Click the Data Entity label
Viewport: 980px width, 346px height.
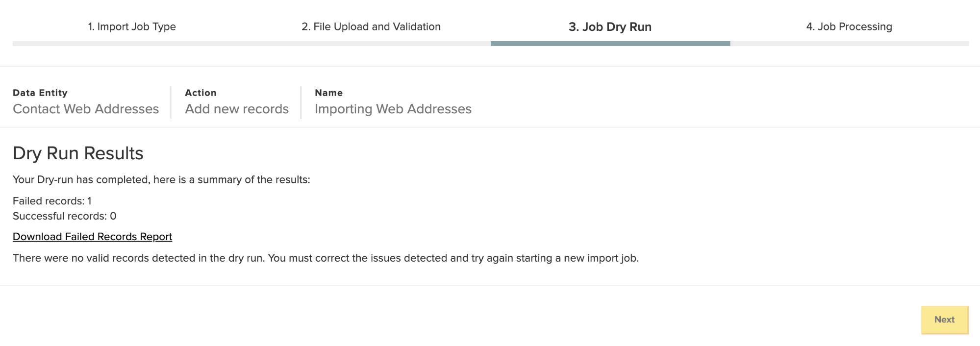pyautogui.click(x=40, y=93)
